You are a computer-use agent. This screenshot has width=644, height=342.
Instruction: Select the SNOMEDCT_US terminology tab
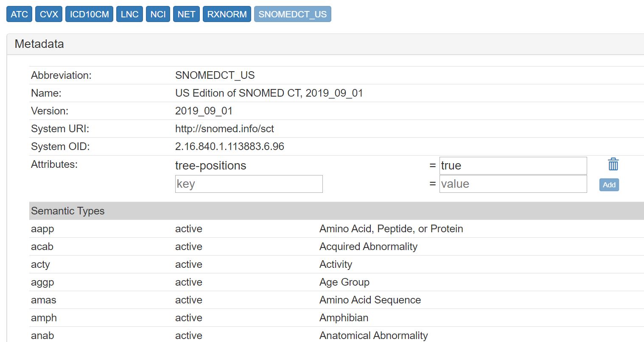(292, 14)
